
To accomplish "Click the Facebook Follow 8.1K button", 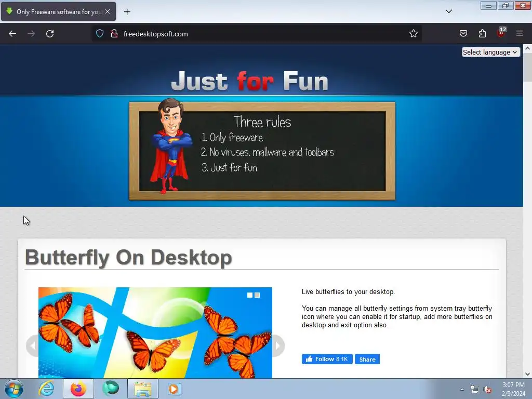I will coord(327,359).
